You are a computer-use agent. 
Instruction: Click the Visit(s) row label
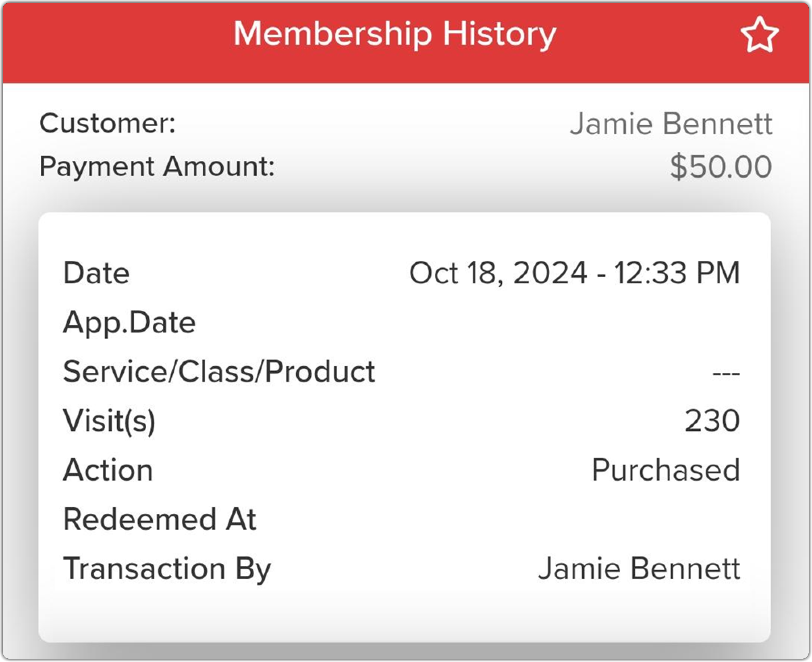point(109,421)
